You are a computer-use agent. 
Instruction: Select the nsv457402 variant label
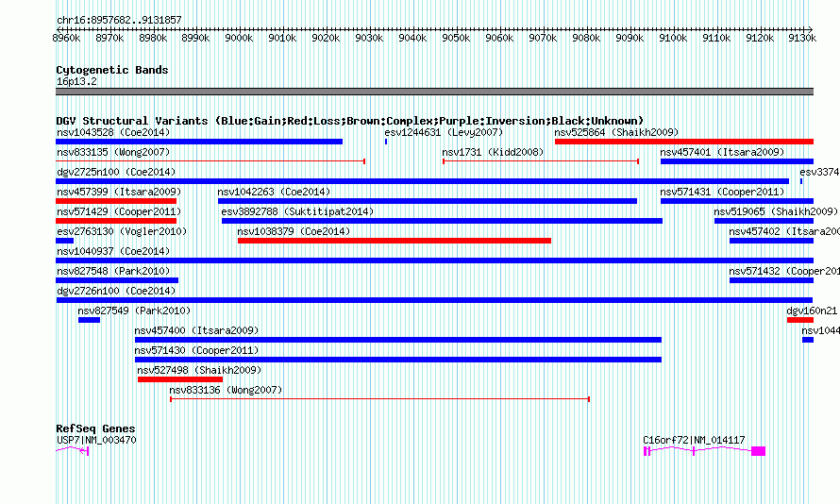pyautogui.click(x=784, y=231)
